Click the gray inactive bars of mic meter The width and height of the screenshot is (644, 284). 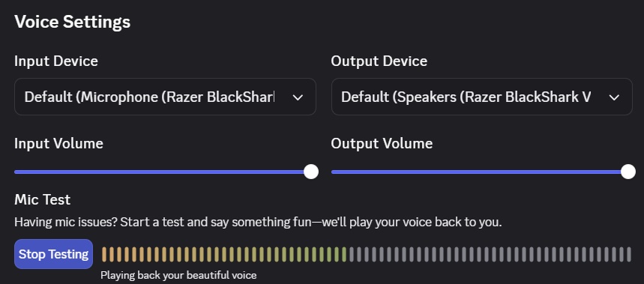point(490,255)
